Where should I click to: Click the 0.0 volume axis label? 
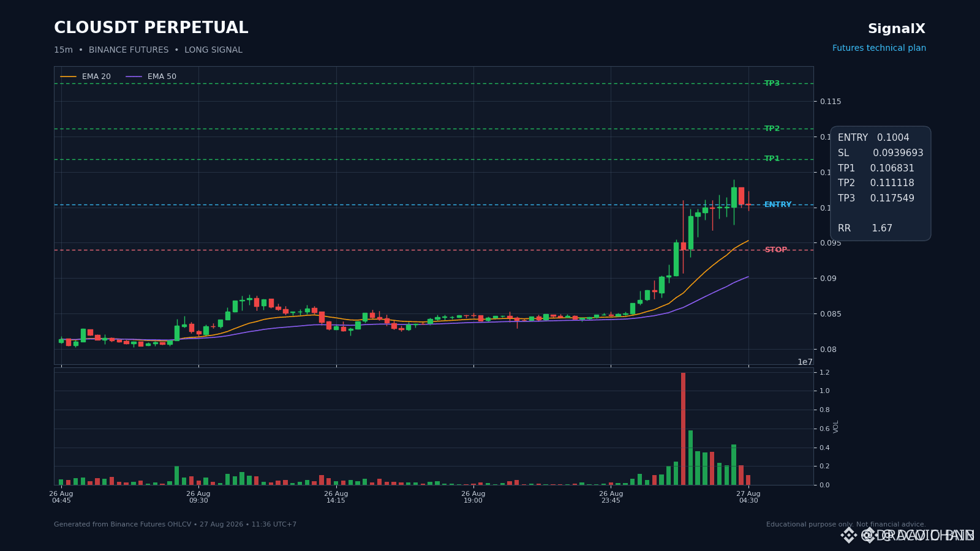tap(824, 485)
